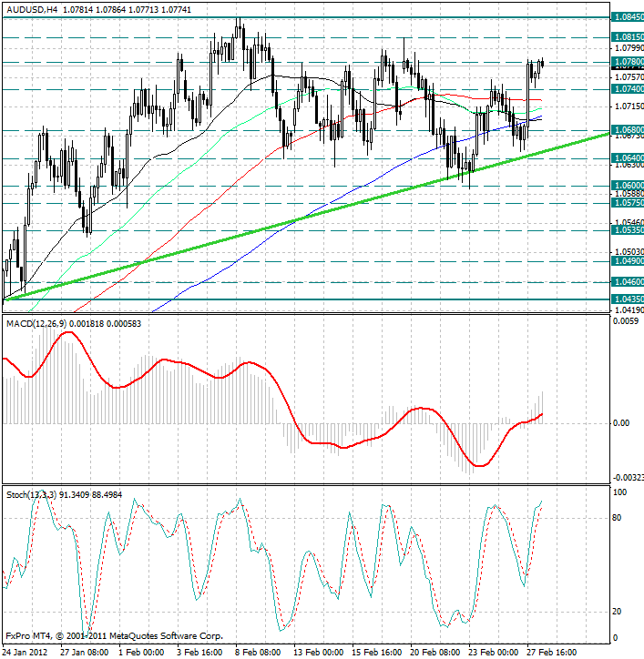
Task: Click the 1.0780 price level label
Action: (628, 62)
